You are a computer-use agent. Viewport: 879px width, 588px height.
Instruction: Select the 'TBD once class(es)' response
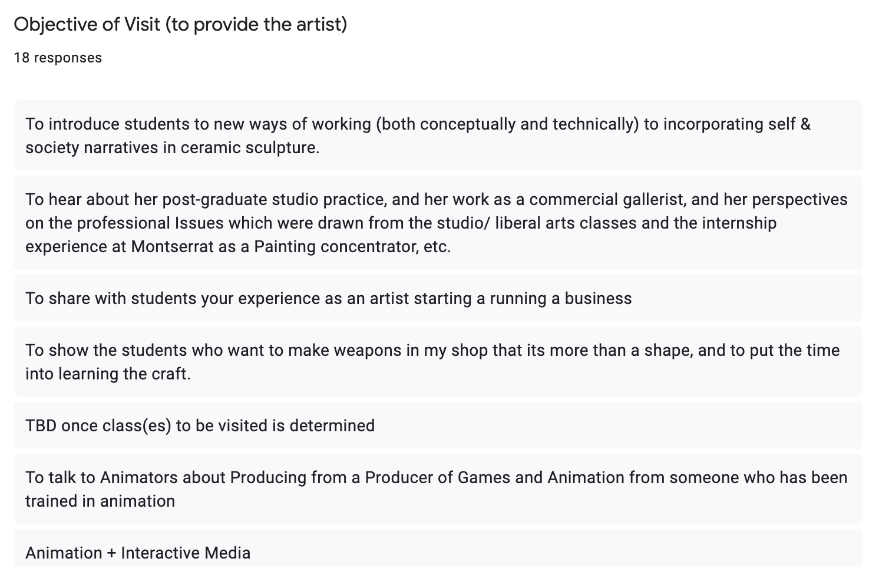click(x=438, y=425)
